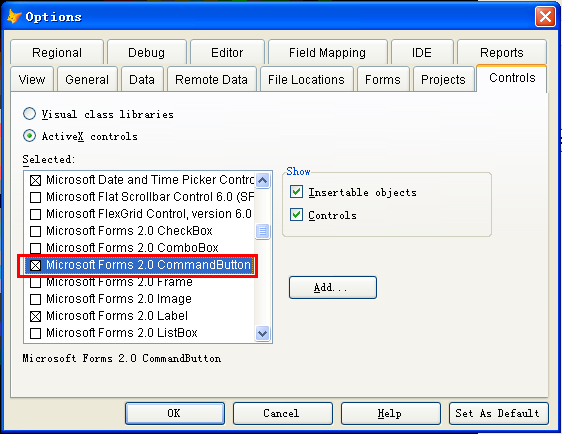Check Microsoft Forms 2.0 ListBox item
Image resolution: width=562 pixels, height=434 pixels.
coord(35,333)
